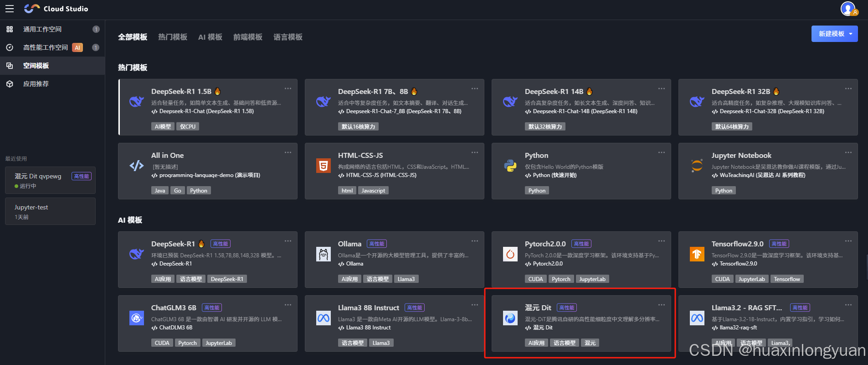Click the ChatGLM3 6B logo icon
The image size is (868, 365).
click(137, 318)
